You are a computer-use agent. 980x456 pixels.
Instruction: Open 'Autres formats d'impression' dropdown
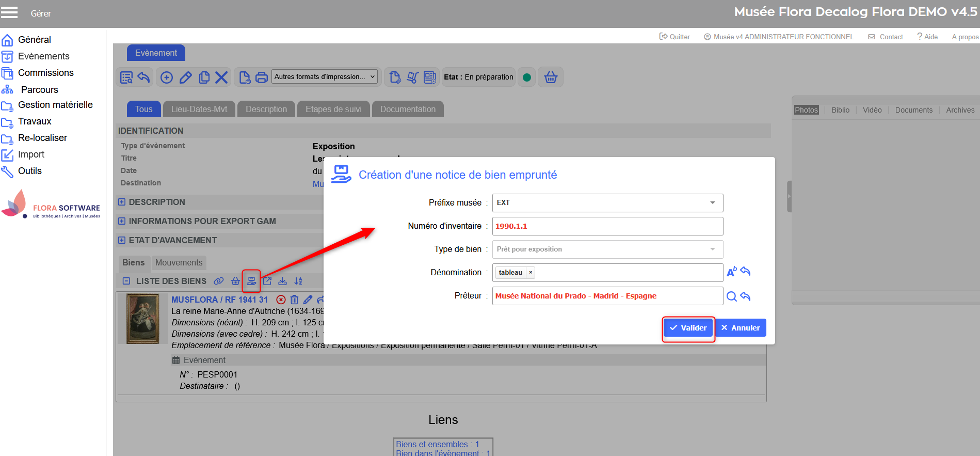point(325,77)
